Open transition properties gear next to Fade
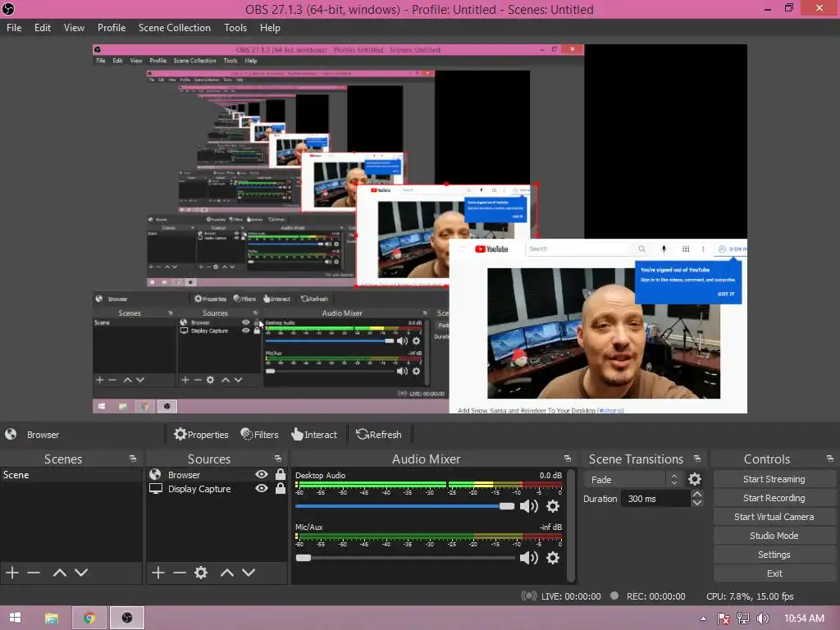 coord(695,479)
